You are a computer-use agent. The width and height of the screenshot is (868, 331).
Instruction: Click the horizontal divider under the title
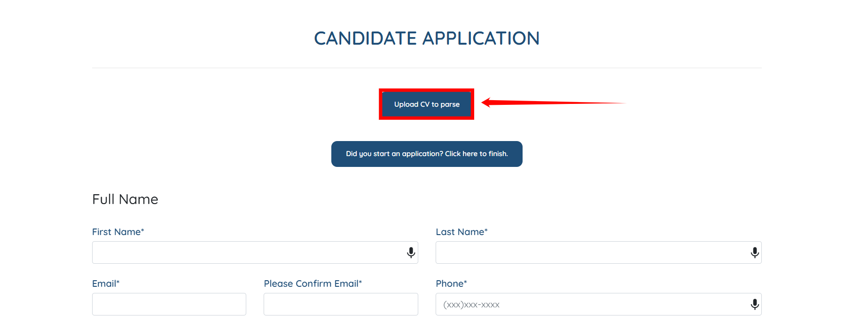(427, 68)
